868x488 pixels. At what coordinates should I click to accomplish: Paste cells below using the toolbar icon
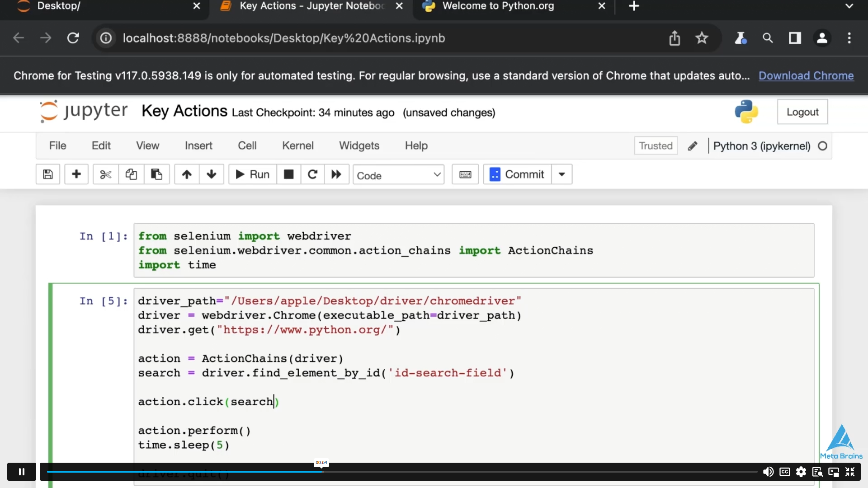click(x=156, y=174)
